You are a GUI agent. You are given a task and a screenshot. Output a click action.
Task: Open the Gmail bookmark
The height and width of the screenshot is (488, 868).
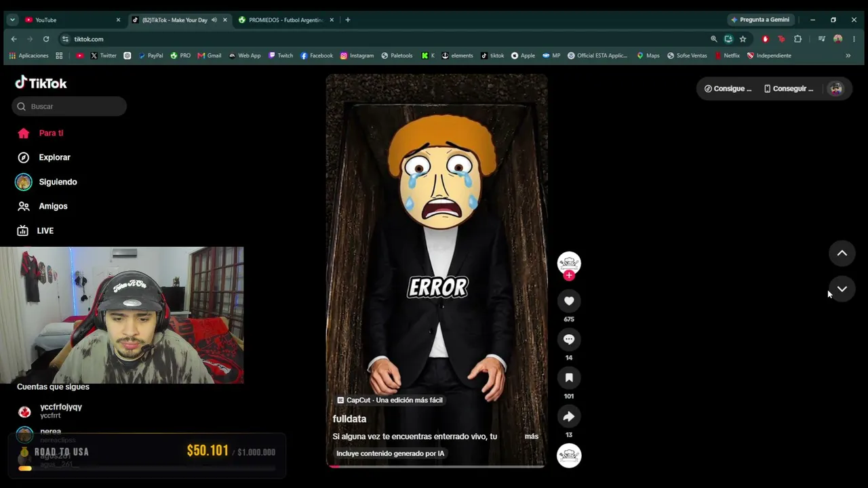tap(210, 56)
